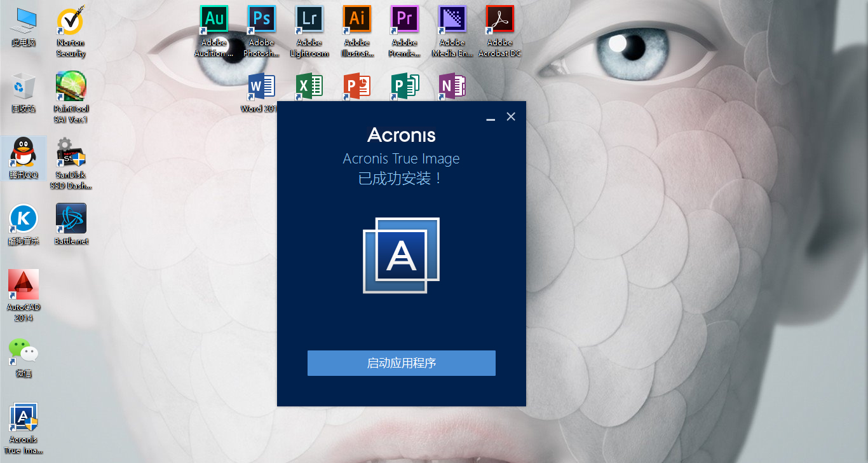Select the 微信 WeChat desktop icon
This screenshot has width=868, height=463.
tap(24, 357)
